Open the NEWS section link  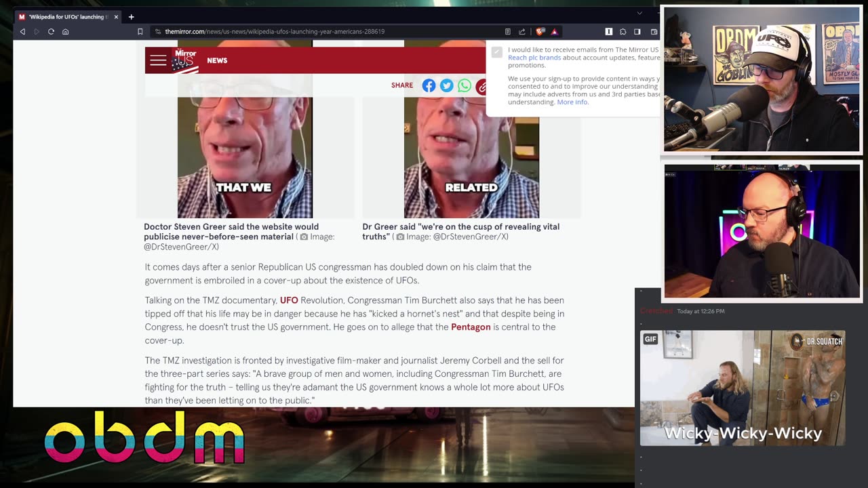tap(217, 60)
